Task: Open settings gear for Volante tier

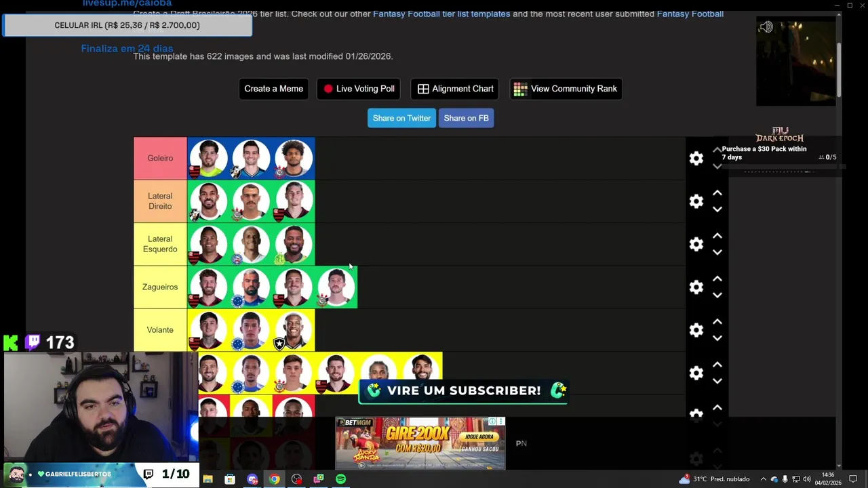Action: 696,330
